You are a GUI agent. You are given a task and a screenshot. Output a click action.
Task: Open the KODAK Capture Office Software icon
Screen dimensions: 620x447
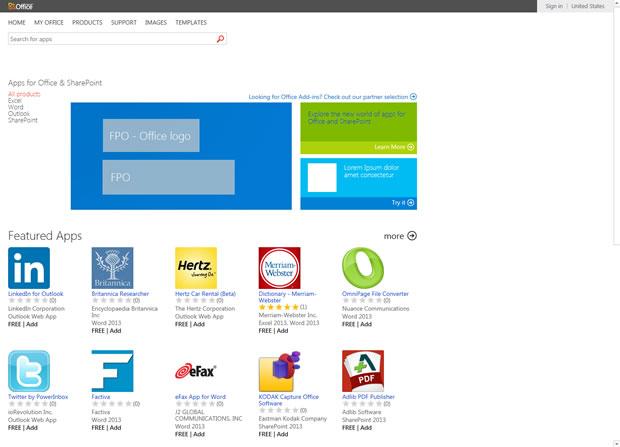coord(279,371)
